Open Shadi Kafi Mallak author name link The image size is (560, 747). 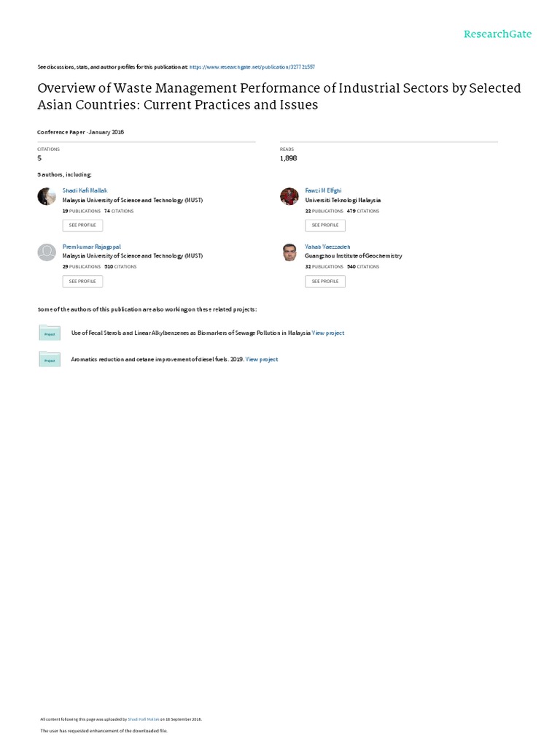(85, 190)
